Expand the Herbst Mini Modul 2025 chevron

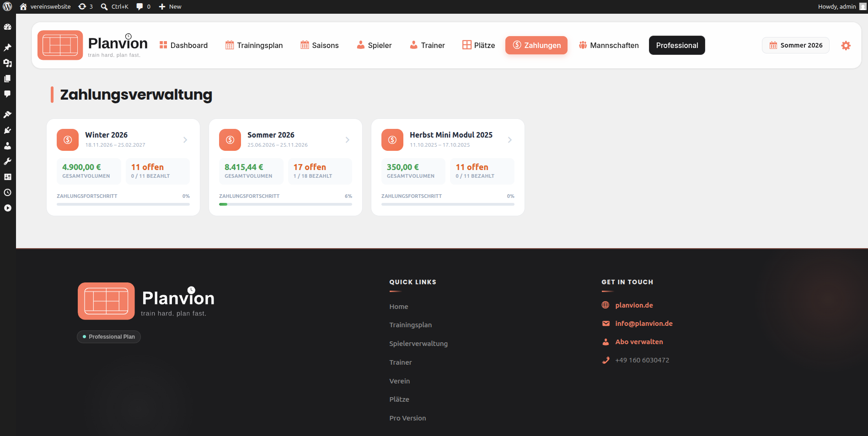(510, 140)
